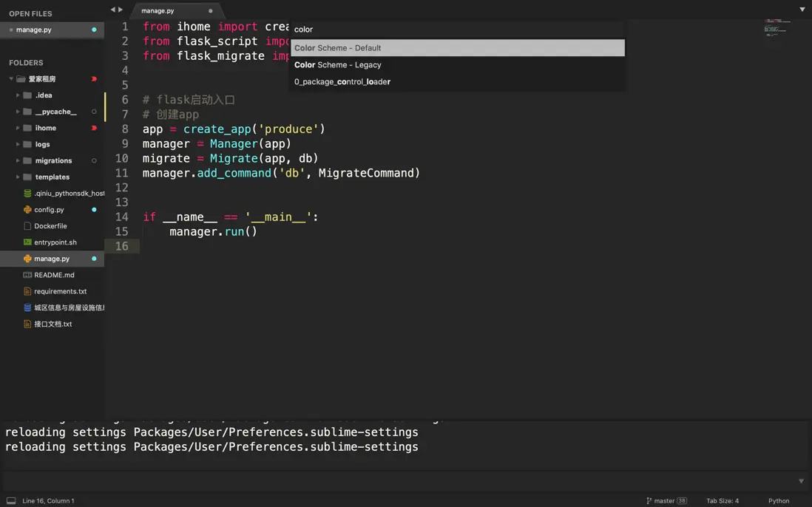The height and width of the screenshot is (507, 812).
Task: Click the Python icon beside config.py
Action: (27, 210)
